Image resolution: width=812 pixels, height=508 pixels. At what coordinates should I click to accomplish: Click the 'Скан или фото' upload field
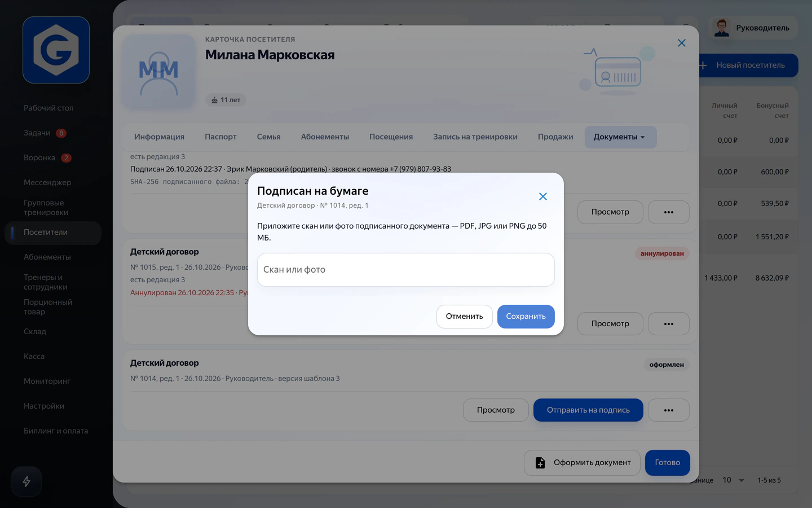406,270
